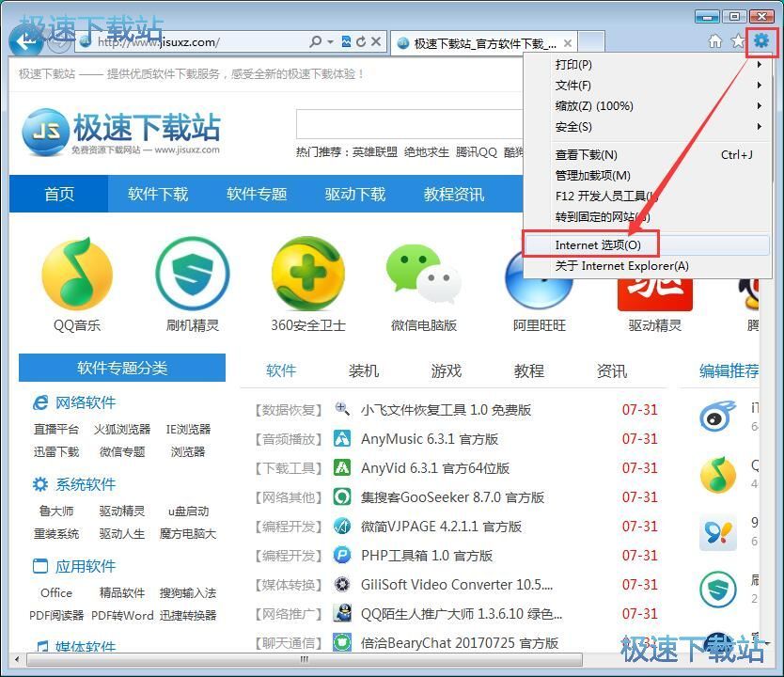This screenshot has width=784, height=677.
Task: Switch to the 装机 list tab
Action: [364, 371]
